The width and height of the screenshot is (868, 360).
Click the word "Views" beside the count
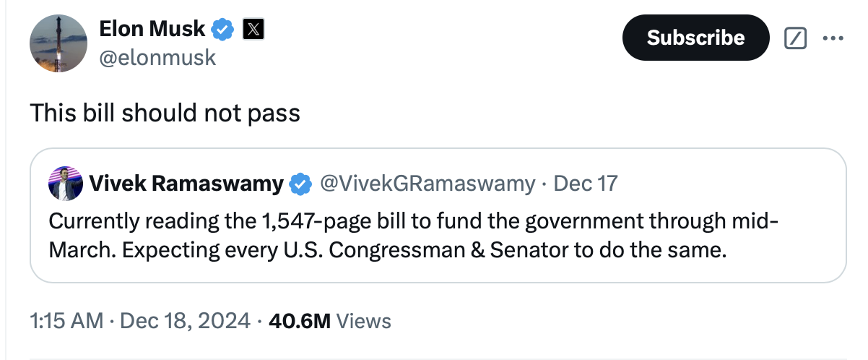(364, 321)
